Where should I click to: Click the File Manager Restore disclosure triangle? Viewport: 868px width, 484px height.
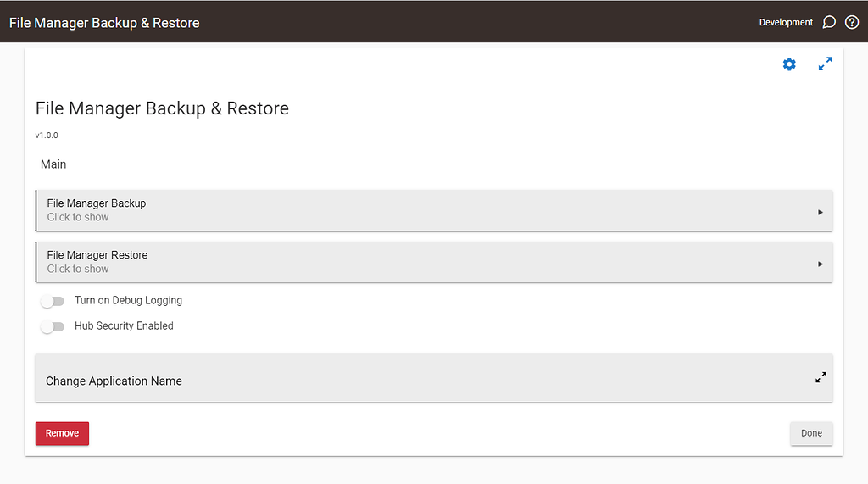821,264
